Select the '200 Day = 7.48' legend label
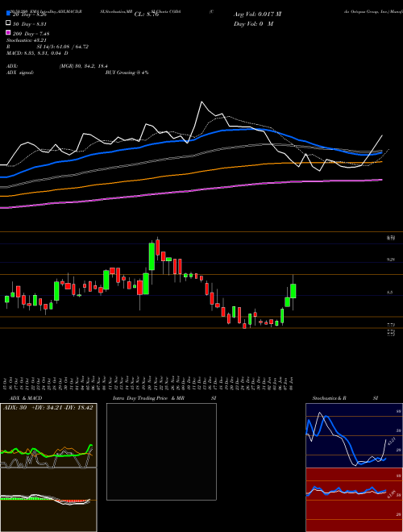Screen dimensions: 403x532 coord(31,34)
